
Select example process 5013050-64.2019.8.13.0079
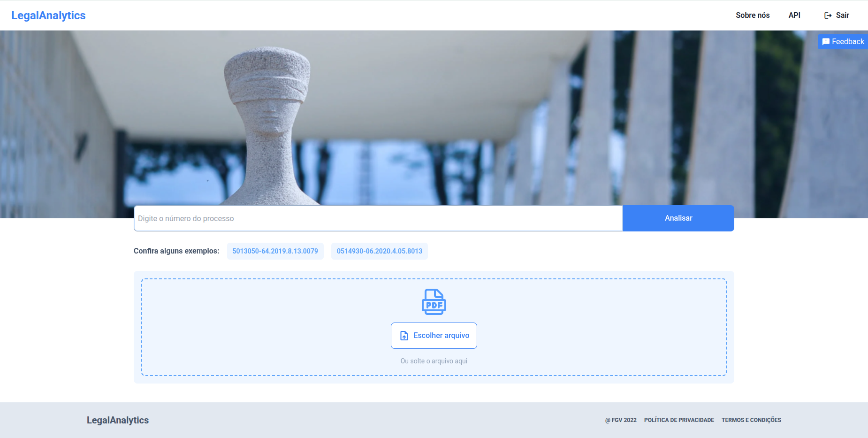[x=275, y=251]
